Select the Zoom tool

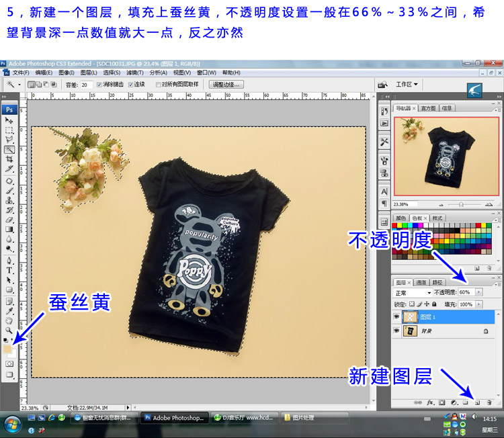pyautogui.click(x=9, y=331)
